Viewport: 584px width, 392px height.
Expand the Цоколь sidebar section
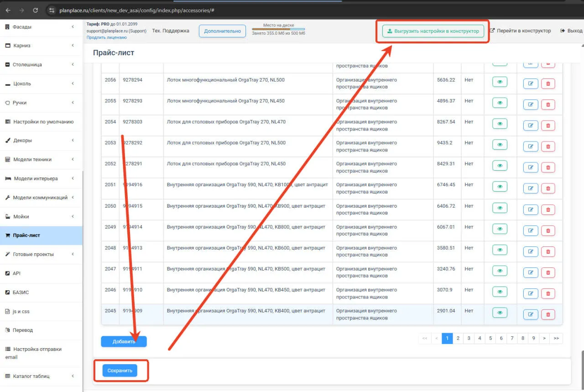(41, 84)
